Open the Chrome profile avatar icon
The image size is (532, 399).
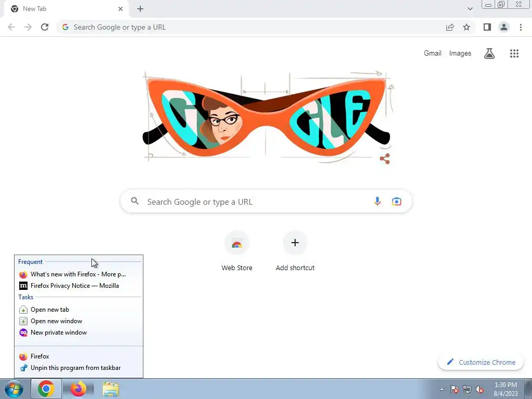tap(504, 27)
